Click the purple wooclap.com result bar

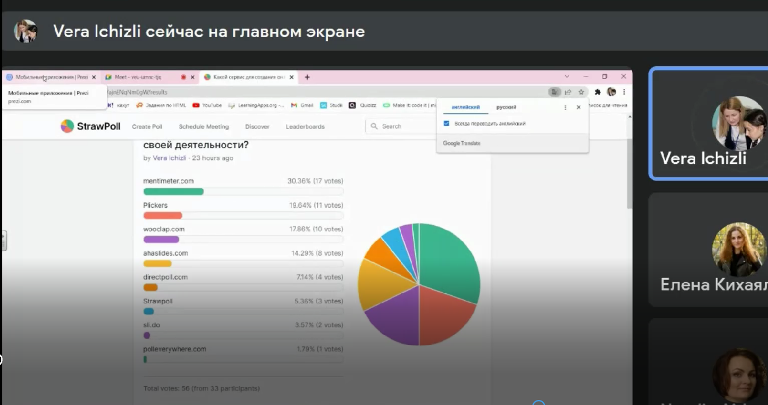point(161,239)
